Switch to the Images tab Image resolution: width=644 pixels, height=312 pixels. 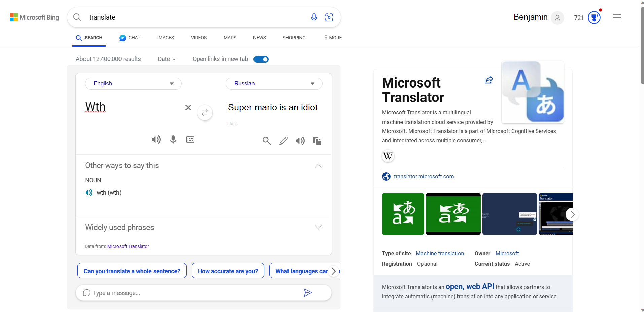[165, 38]
